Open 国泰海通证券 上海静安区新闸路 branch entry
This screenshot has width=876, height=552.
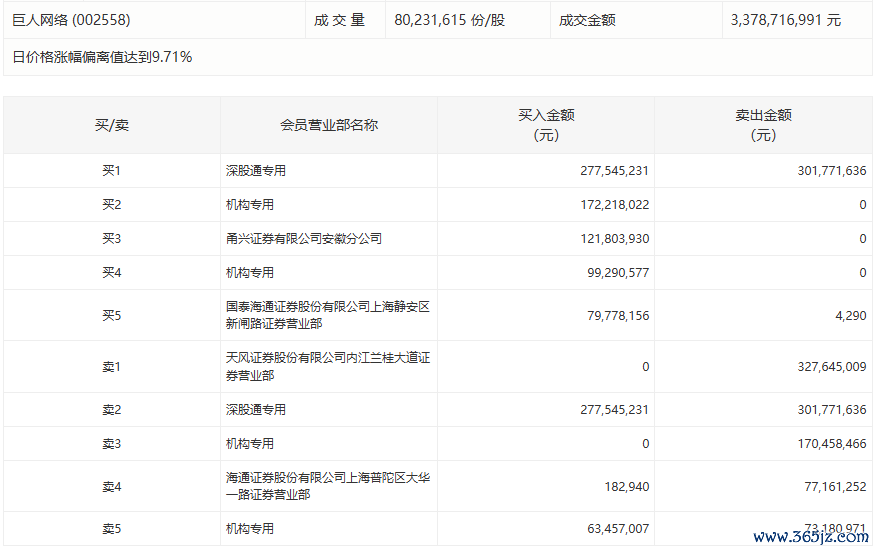pyautogui.click(x=327, y=315)
